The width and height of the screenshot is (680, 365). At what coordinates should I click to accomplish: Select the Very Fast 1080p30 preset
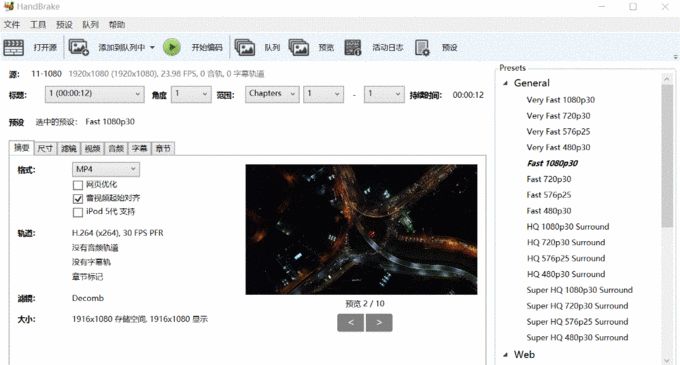click(x=560, y=100)
